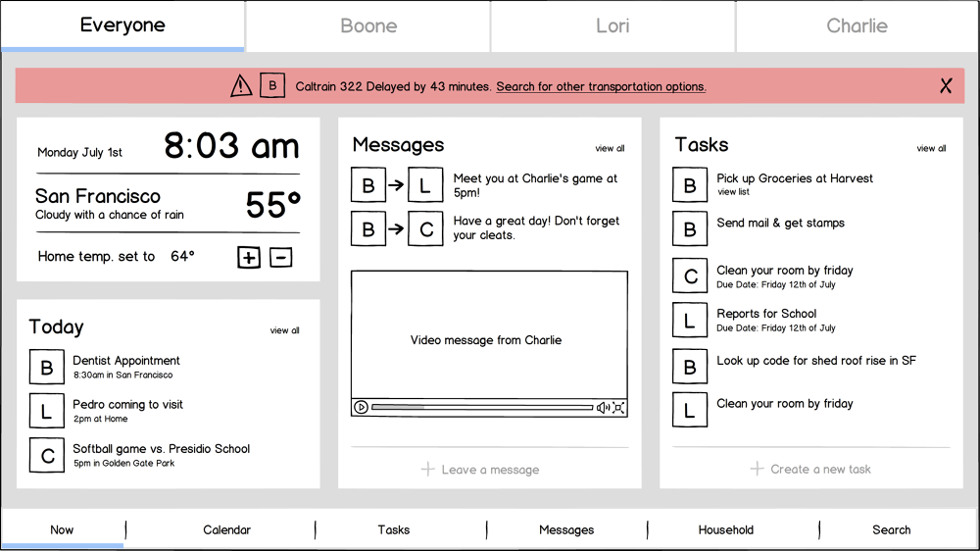View all messages
980x551 pixels.
click(610, 149)
